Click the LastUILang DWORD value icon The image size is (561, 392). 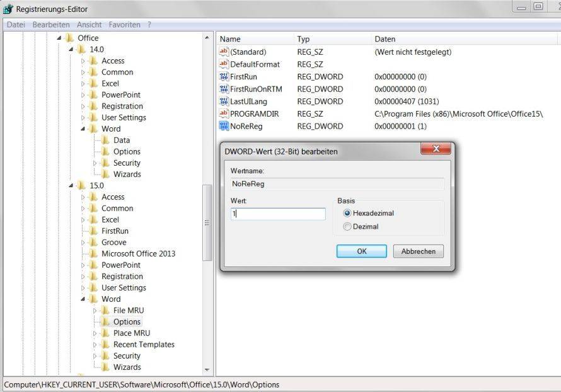(224, 101)
